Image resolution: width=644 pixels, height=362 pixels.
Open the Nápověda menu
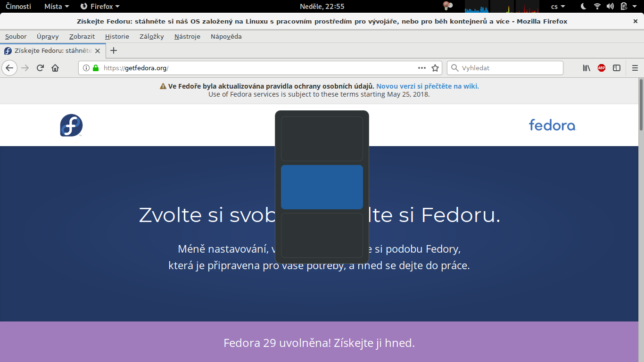click(226, 36)
